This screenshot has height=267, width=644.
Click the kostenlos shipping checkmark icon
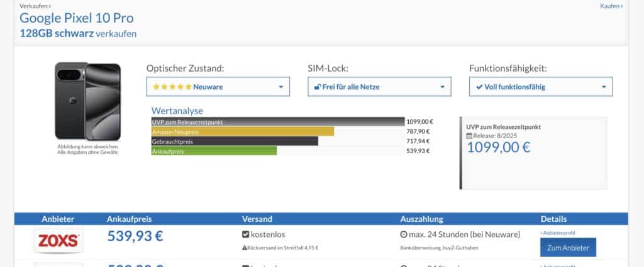tap(245, 234)
